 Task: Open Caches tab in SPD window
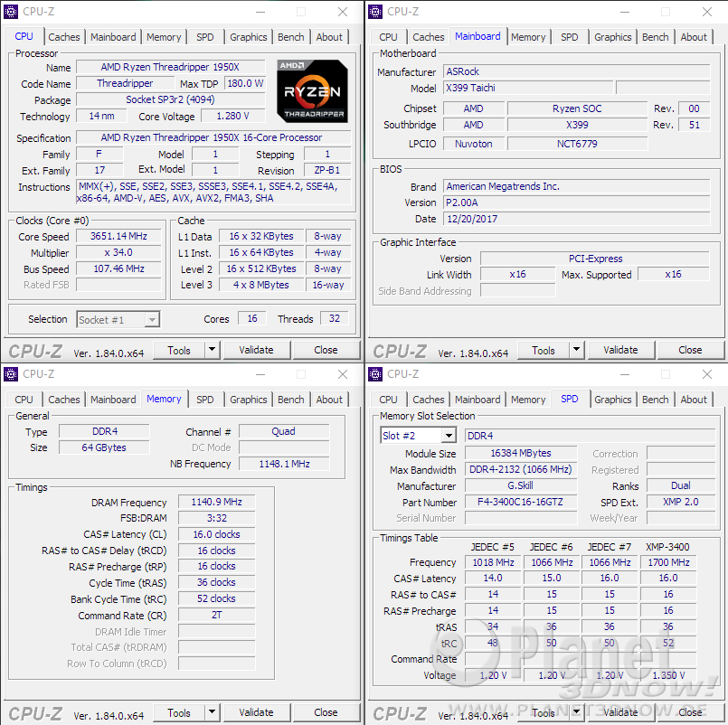pyautogui.click(x=429, y=400)
